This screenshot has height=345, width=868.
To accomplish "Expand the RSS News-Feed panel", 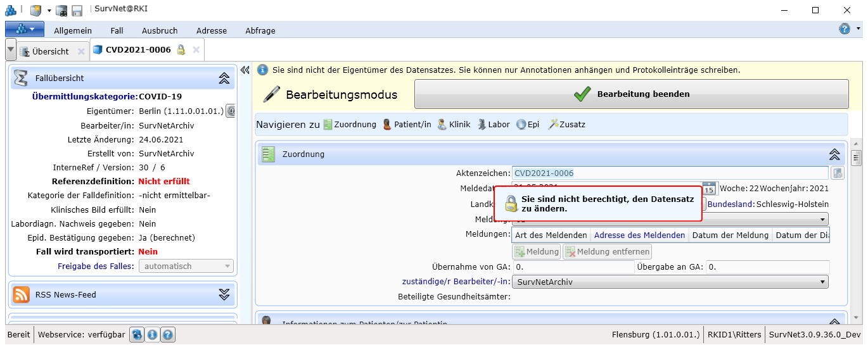I will point(224,294).
